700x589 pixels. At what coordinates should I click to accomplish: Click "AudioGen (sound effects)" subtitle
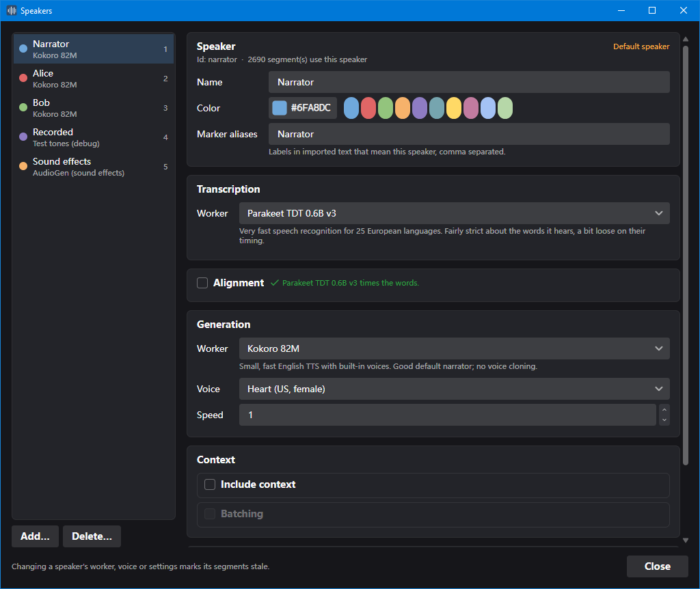(79, 173)
